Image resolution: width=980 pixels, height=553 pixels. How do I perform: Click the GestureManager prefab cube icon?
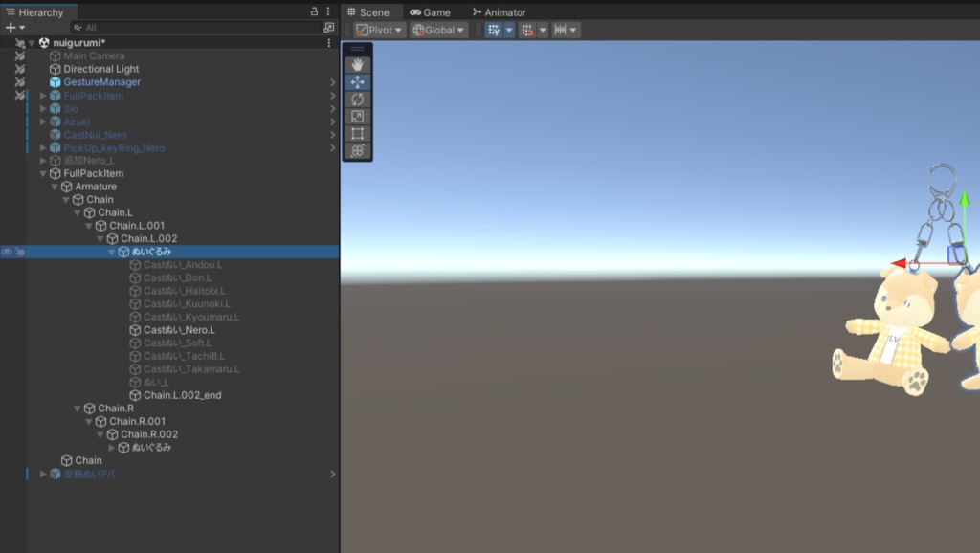(55, 82)
